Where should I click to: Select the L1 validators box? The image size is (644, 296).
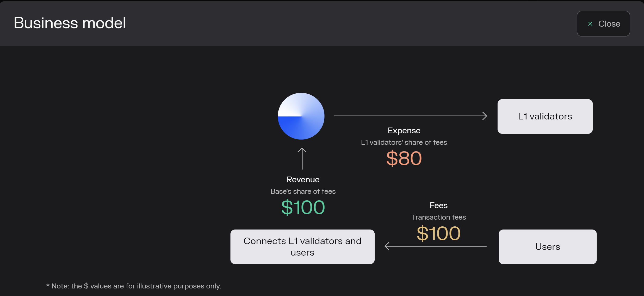(x=545, y=116)
